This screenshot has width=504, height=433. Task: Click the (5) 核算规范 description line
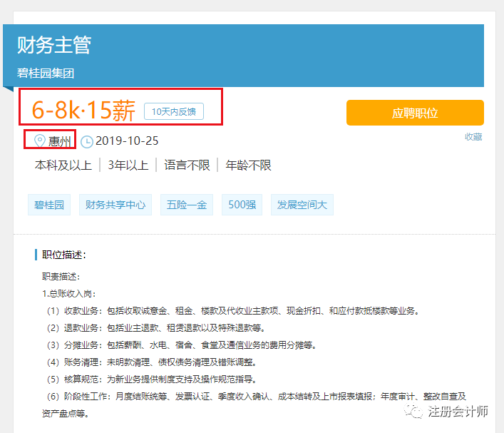coord(152,379)
